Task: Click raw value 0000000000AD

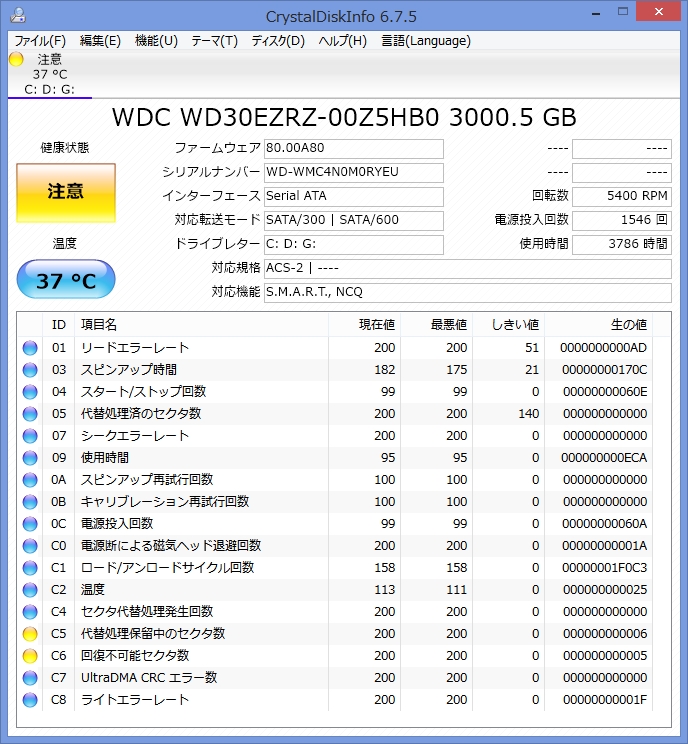Action: click(603, 348)
